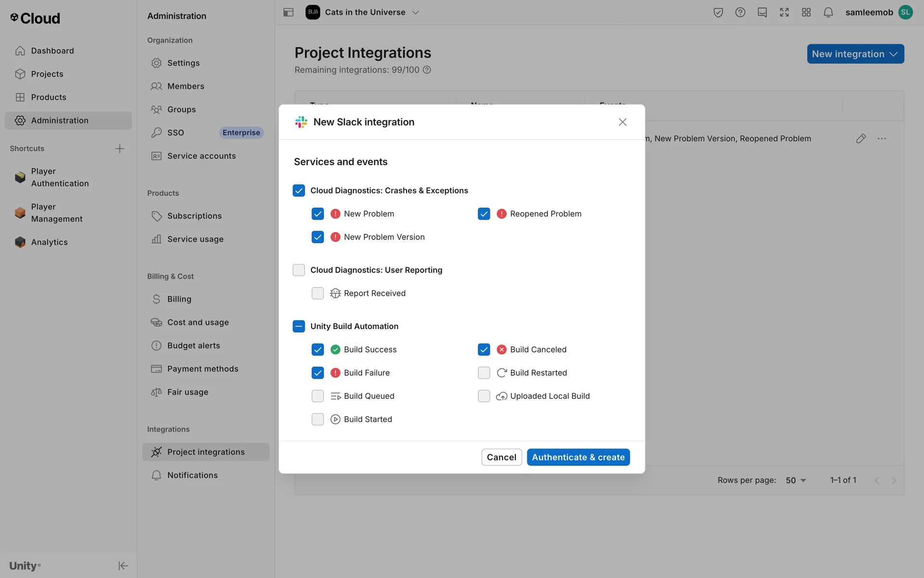Open the help question mark icon
The height and width of the screenshot is (578, 924).
coord(740,13)
